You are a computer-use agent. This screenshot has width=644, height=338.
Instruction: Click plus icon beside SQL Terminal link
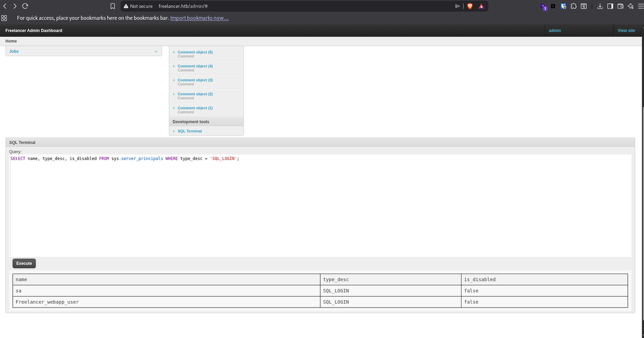tap(174, 131)
